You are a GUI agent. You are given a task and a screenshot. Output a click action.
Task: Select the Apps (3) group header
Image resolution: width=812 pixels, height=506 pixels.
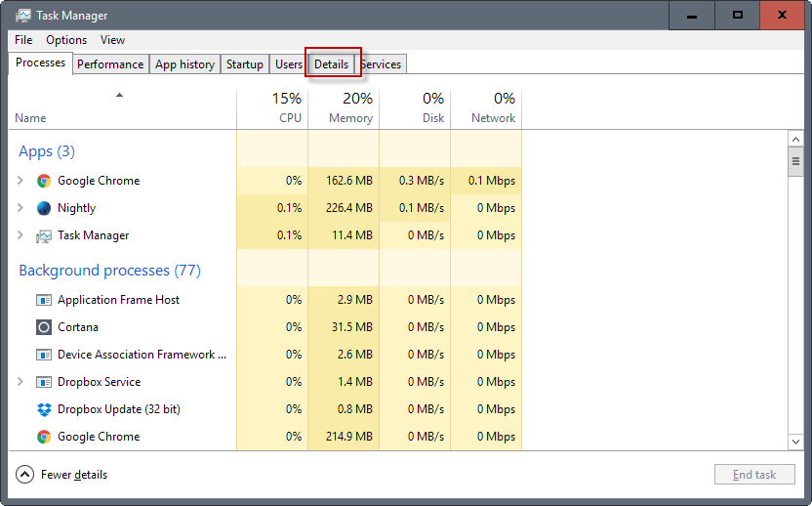click(47, 151)
